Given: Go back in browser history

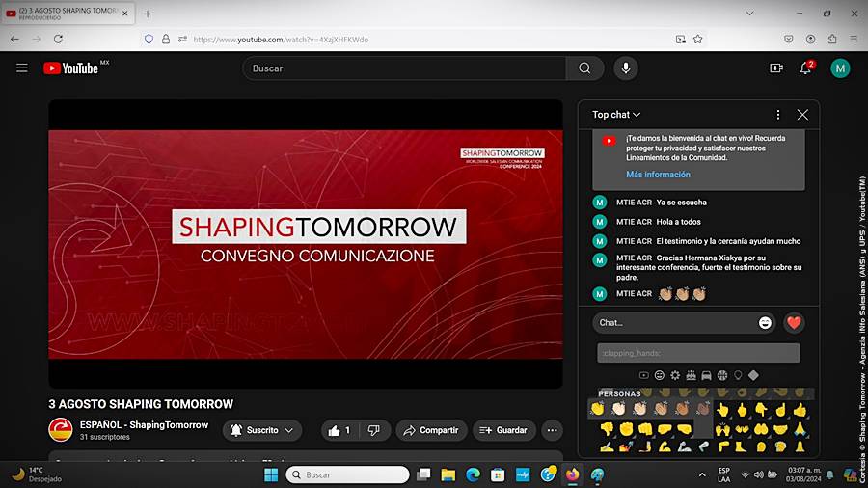Looking at the screenshot, I should point(14,40).
